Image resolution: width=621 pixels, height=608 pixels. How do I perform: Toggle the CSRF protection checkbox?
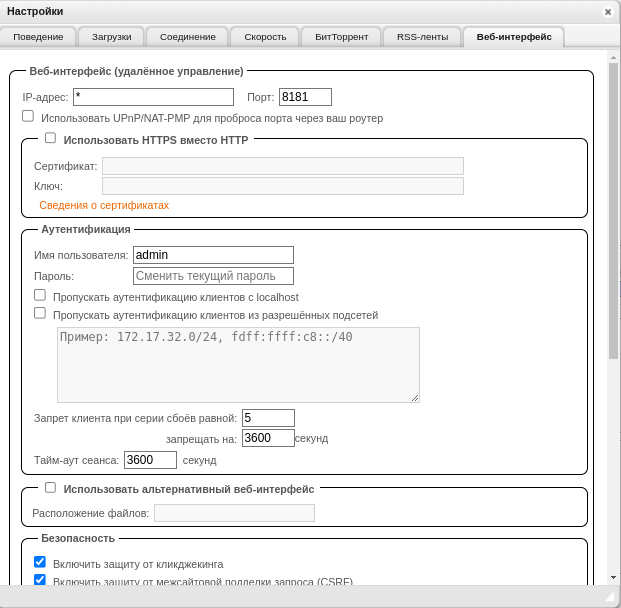40,580
